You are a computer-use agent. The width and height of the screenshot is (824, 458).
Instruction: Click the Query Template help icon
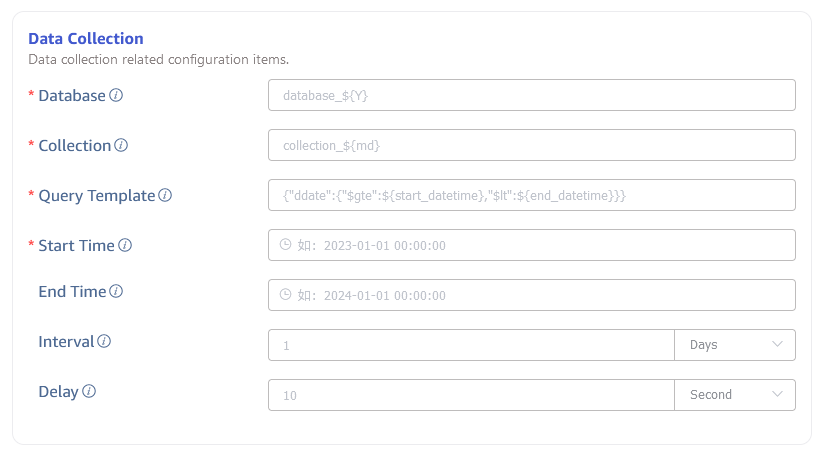(165, 196)
